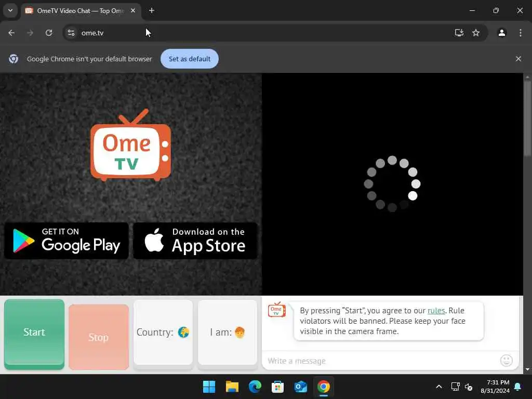Click the install app icon in address bar
Viewport: 532px width, 399px height.
pyautogui.click(x=459, y=33)
